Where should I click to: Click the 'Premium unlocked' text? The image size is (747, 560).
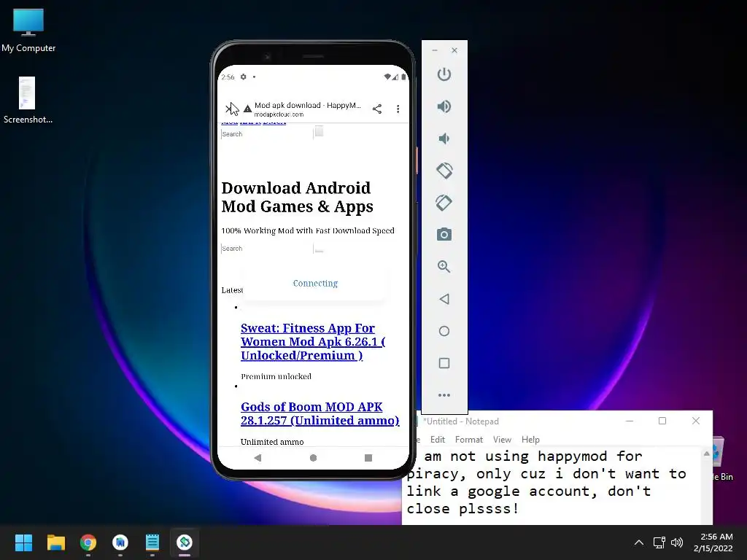pos(276,376)
